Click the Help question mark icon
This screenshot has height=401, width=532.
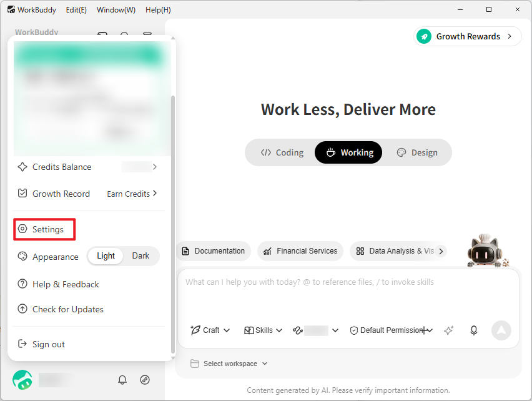22,284
